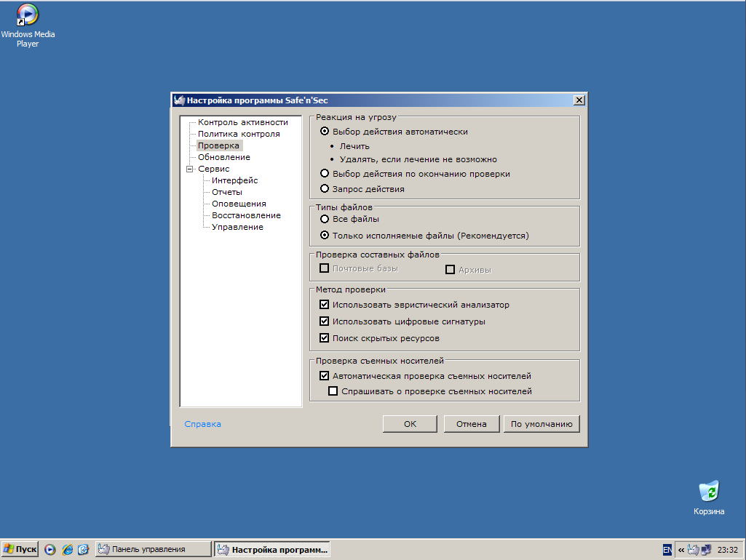Image resolution: width=746 pixels, height=560 pixels.
Task: Click the Удалять, если лечение не возможно text
Action: click(418, 159)
